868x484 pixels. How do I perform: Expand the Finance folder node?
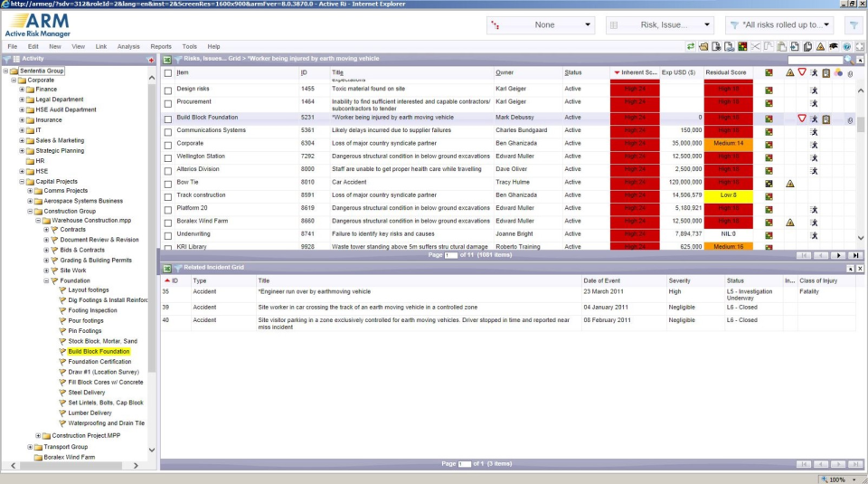(x=22, y=90)
